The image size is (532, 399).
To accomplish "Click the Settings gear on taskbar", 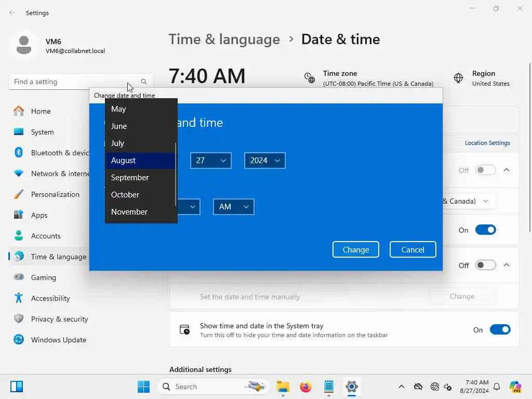I will pyautogui.click(x=352, y=387).
